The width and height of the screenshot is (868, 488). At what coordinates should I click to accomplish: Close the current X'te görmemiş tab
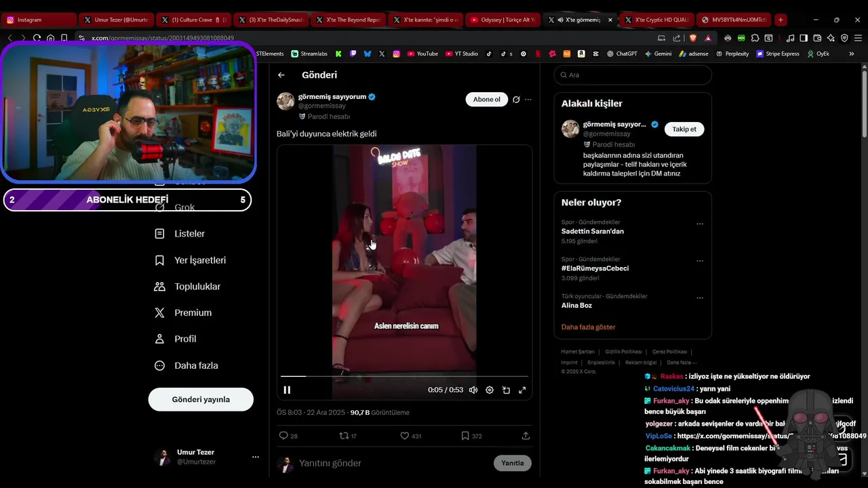610,20
